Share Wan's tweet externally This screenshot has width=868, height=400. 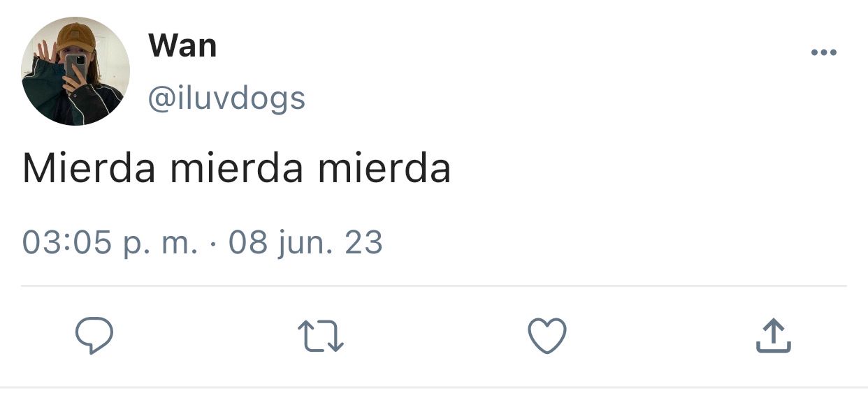click(774, 336)
